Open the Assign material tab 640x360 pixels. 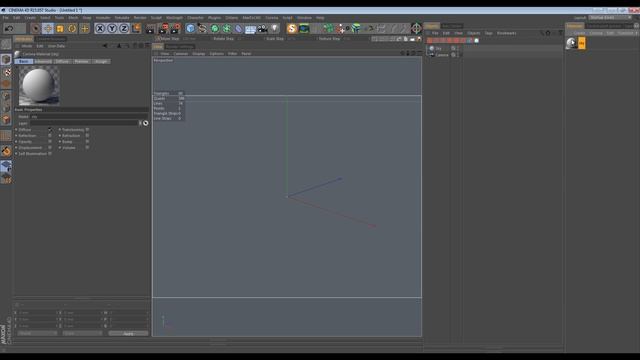click(x=101, y=61)
